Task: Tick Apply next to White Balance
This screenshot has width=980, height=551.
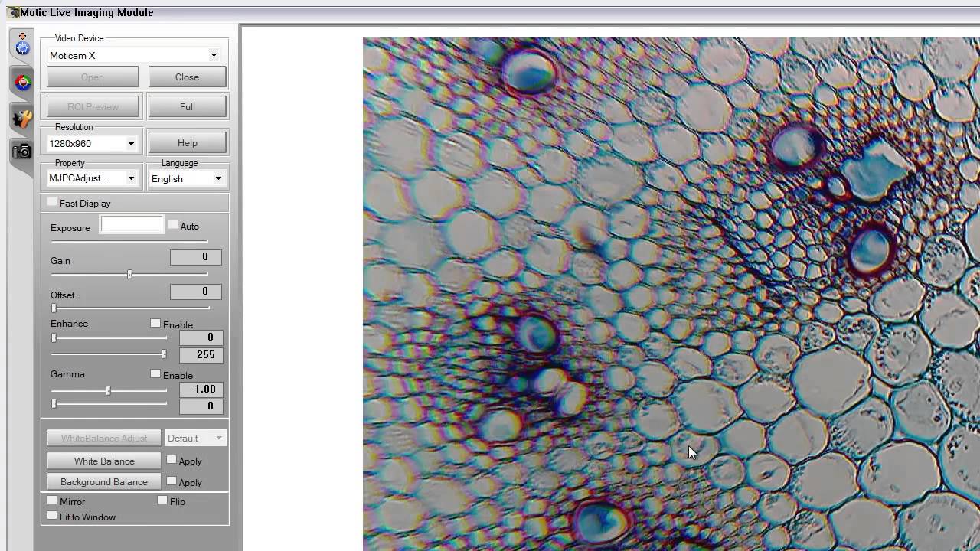Action: pos(171,460)
